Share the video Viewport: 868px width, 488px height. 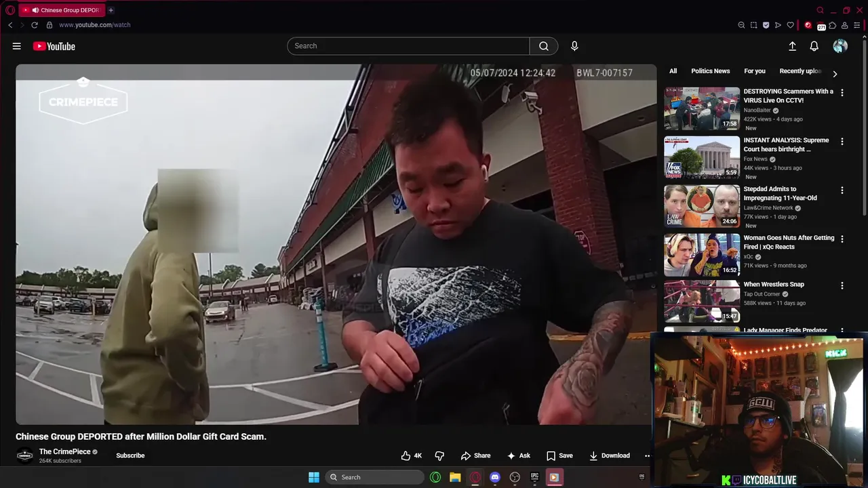tap(475, 455)
